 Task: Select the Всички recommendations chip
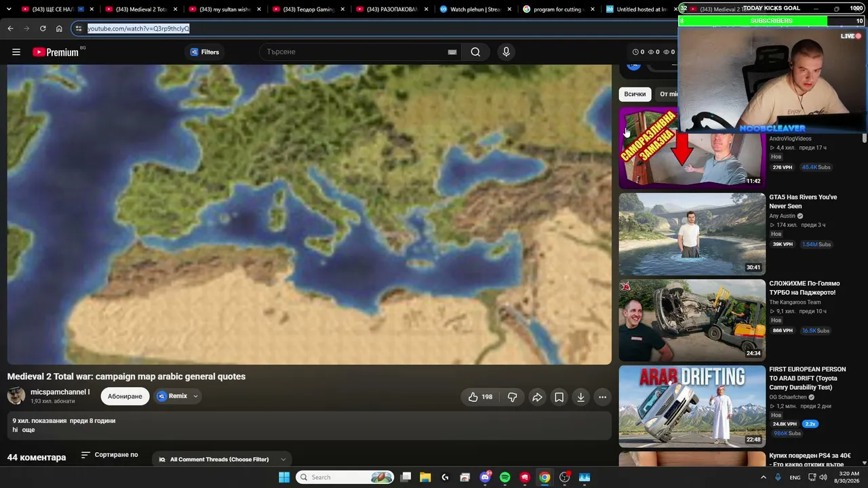coord(635,94)
